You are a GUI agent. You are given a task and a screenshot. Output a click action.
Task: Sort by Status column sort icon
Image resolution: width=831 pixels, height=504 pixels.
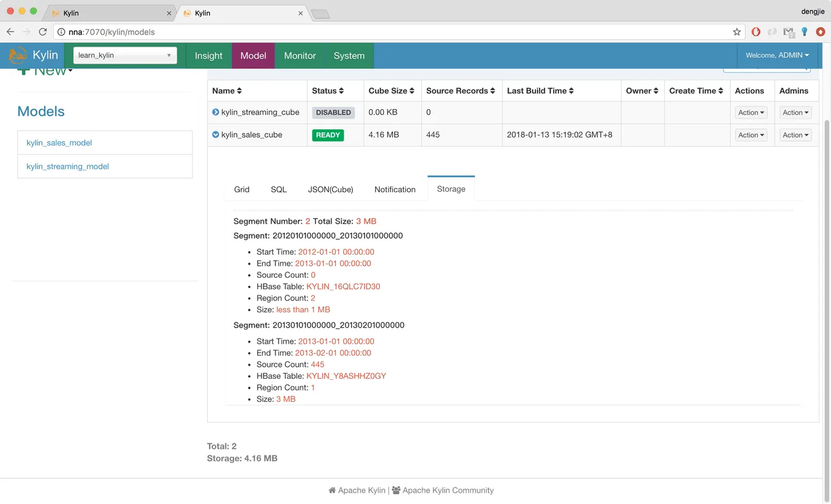(341, 91)
